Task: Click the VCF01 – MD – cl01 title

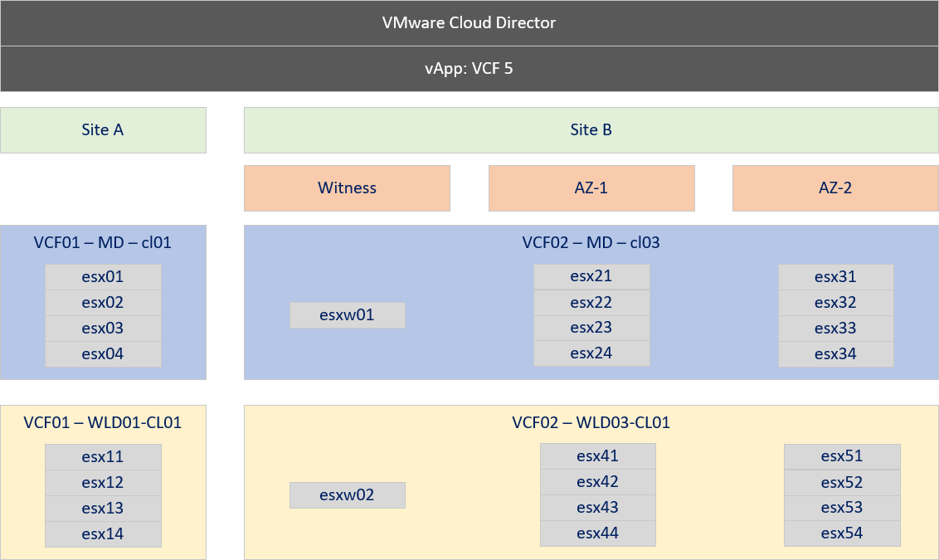Action: 102,242
